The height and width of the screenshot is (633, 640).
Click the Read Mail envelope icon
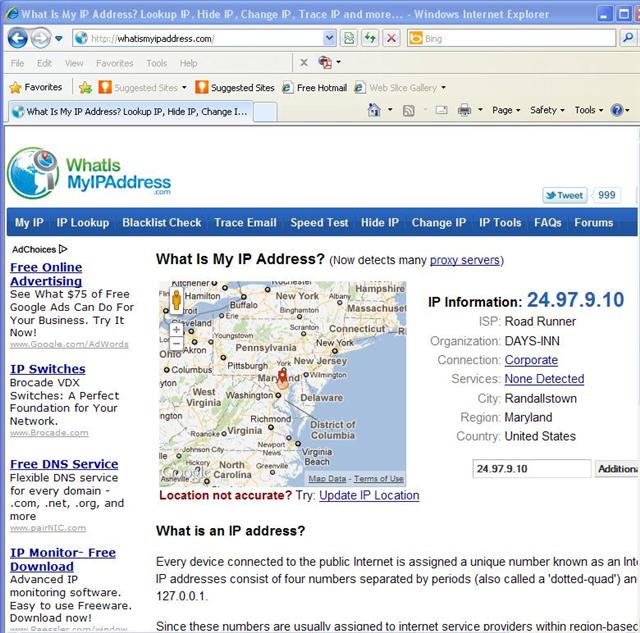click(441, 110)
